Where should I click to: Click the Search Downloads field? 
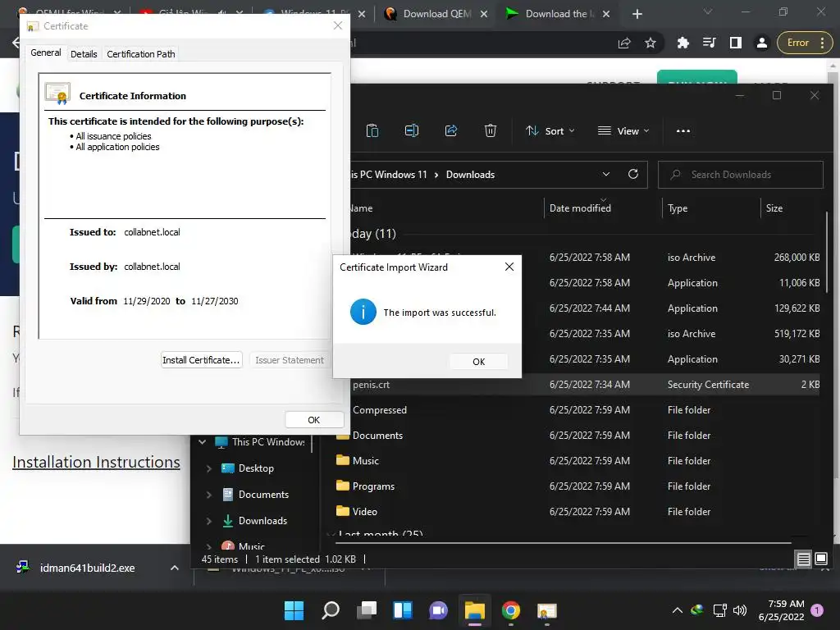click(741, 175)
